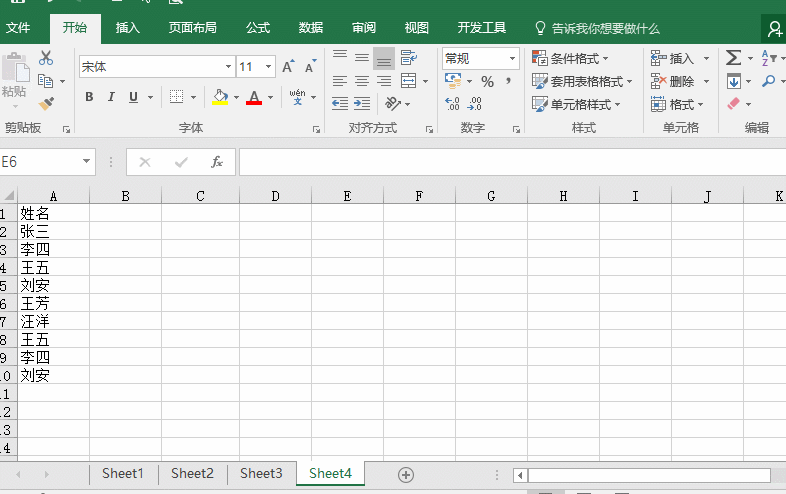
Task: Align text to top of cell
Action: coord(340,57)
